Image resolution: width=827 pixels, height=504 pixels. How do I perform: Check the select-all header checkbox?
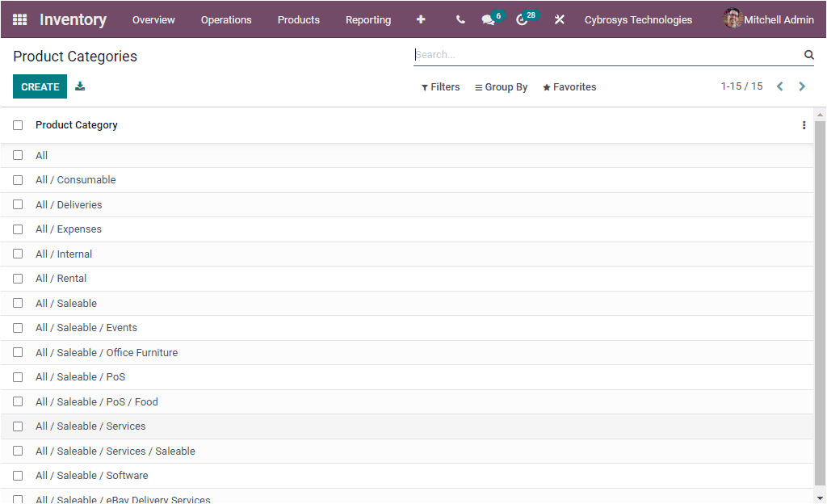coord(18,125)
